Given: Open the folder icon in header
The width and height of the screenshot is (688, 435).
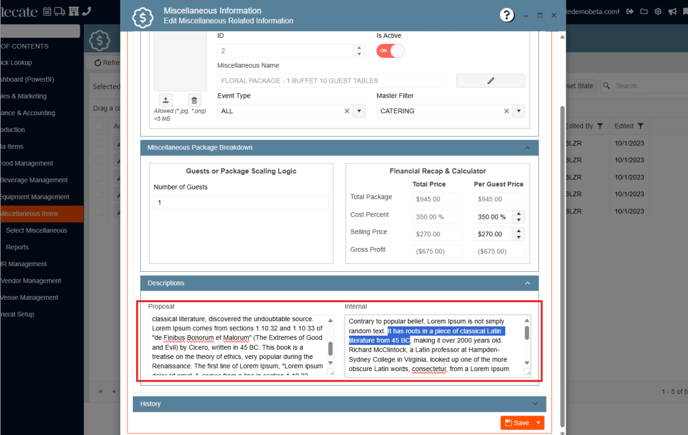Looking at the screenshot, I should pos(644,11).
